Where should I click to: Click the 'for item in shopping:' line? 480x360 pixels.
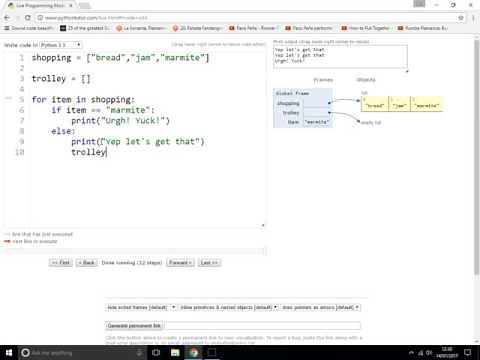click(83, 100)
